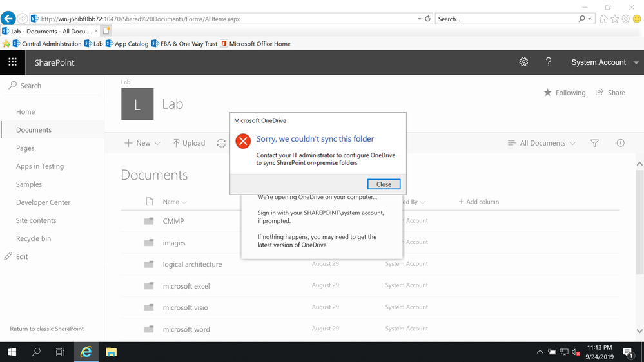Image resolution: width=644 pixels, height=362 pixels.
Task: Click Return to classic SharePoint link
Action: tap(47, 329)
